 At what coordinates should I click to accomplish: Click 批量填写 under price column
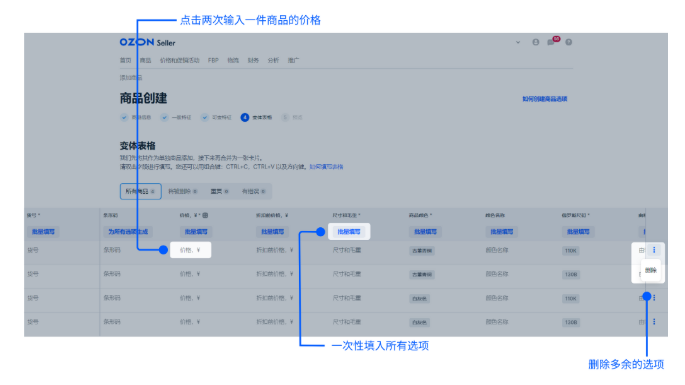tap(196, 232)
